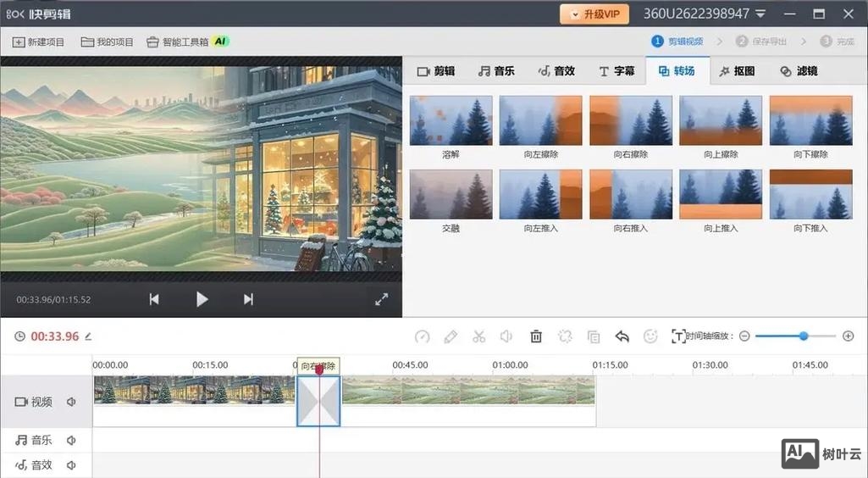Choose the 向右推入 transition
This screenshot has width=868, height=478.
coord(631,194)
